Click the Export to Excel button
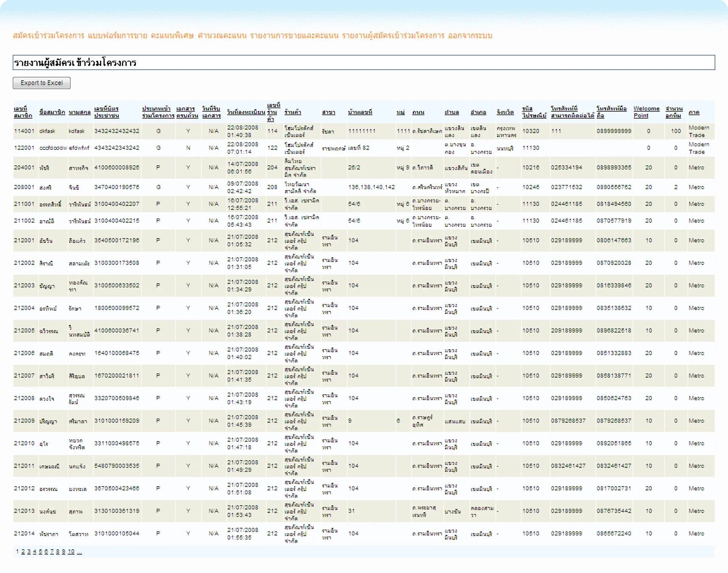728x573 pixels. [x=42, y=83]
